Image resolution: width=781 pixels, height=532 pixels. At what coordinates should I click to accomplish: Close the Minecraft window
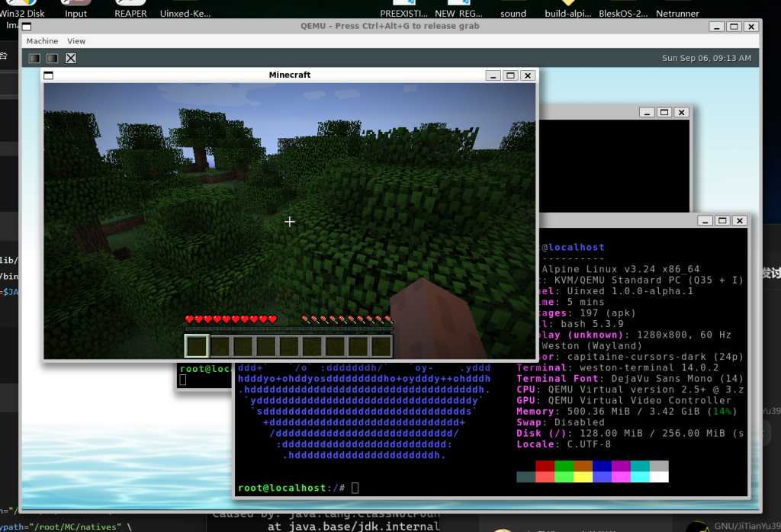click(x=528, y=75)
